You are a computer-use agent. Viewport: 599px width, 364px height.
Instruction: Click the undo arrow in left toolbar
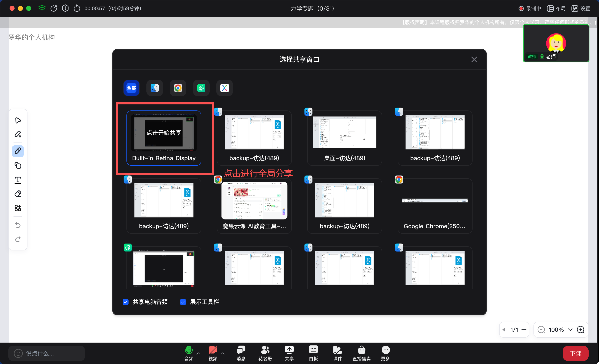(x=18, y=225)
